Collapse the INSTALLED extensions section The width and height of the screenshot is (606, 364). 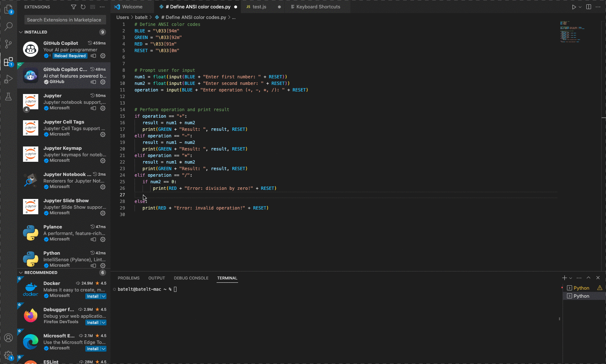point(21,32)
